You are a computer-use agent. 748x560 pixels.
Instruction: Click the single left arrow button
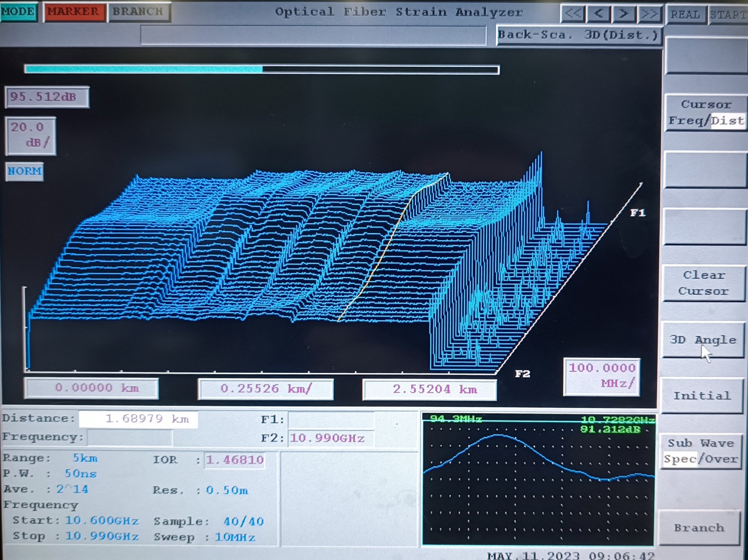(599, 14)
